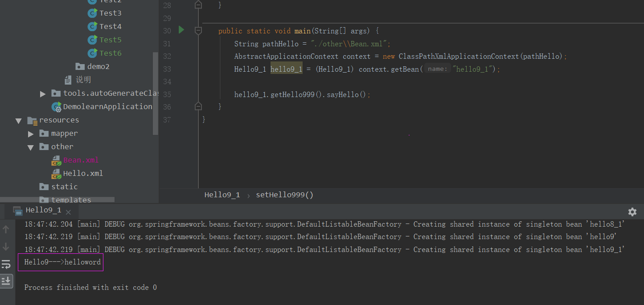Screen dimensions: 644x305
Task: Click ClassPathXmlApplicationContext in line 32
Action: click(x=459, y=57)
